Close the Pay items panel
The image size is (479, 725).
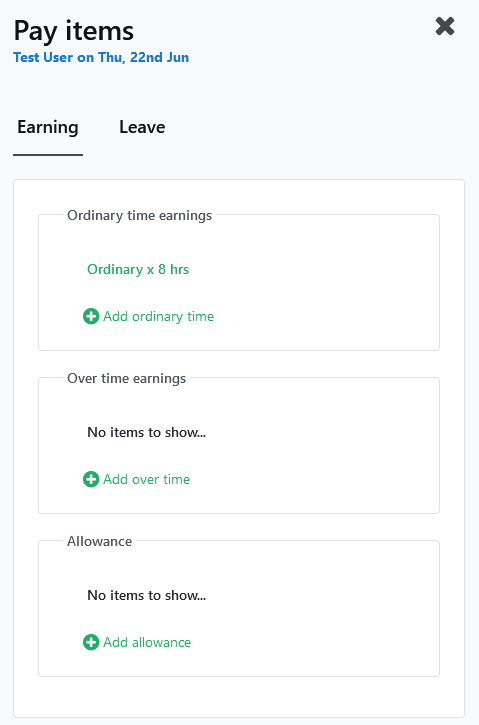[445, 26]
